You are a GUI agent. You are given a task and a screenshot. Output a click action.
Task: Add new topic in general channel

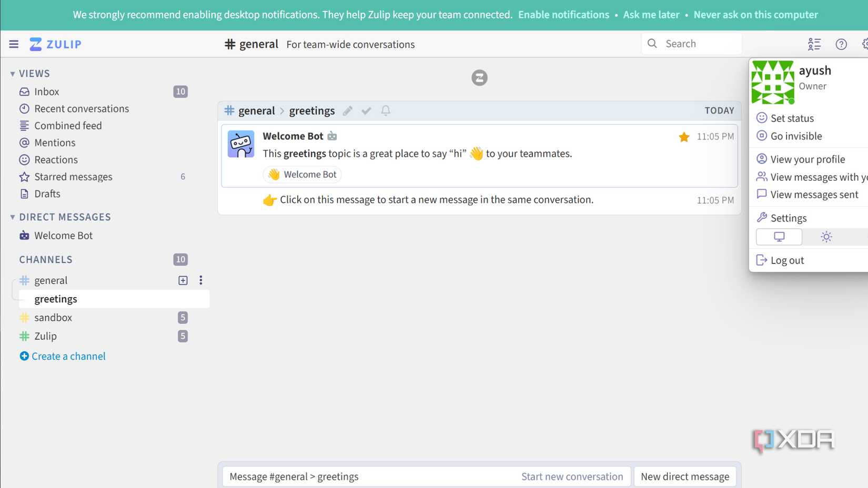[183, 280]
